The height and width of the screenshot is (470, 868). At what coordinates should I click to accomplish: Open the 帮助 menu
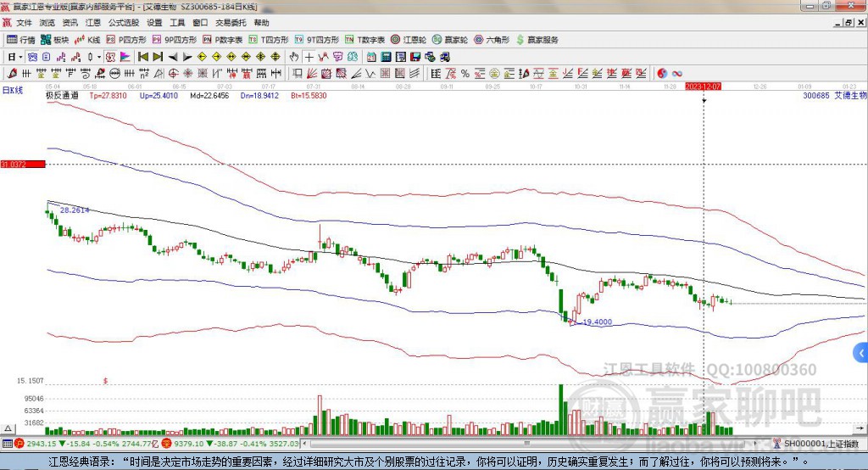tap(261, 23)
